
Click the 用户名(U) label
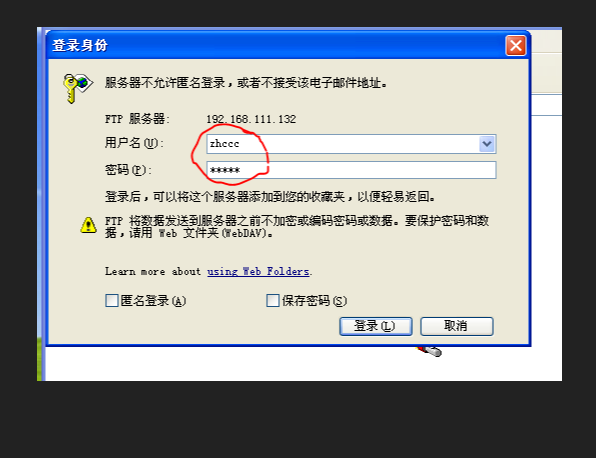(134, 143)
